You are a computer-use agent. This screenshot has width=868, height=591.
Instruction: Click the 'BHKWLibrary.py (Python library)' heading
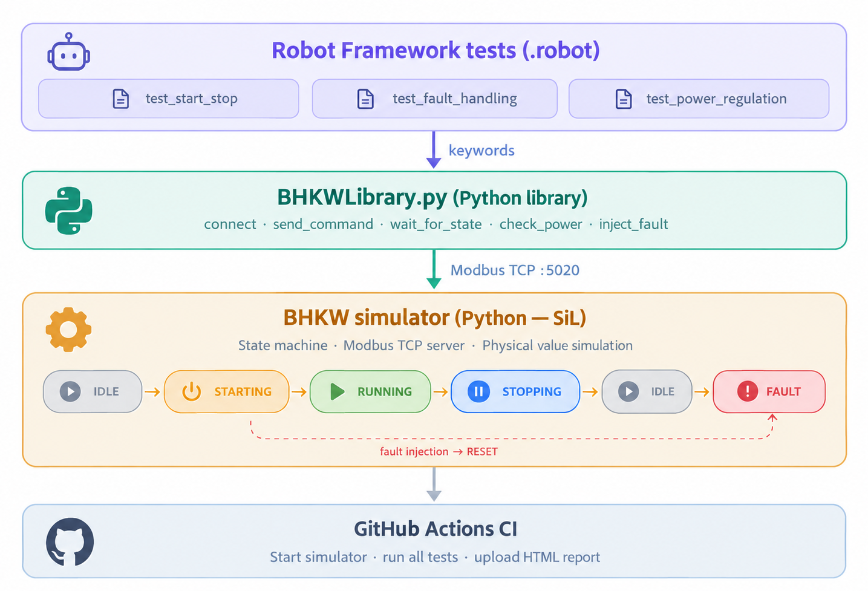click(432, 198)
